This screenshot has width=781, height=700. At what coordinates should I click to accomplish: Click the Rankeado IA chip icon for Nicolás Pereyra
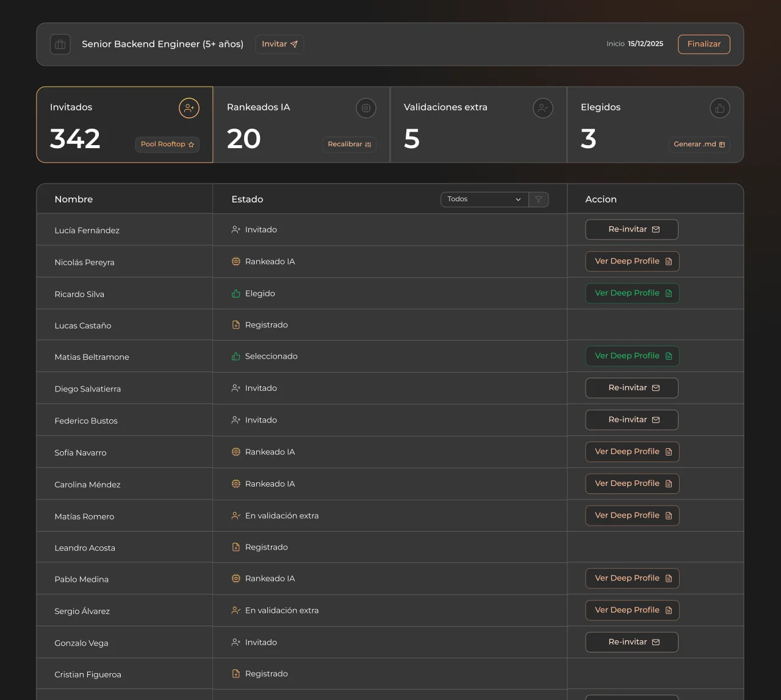pyautogui.click(x=236, y=262)
